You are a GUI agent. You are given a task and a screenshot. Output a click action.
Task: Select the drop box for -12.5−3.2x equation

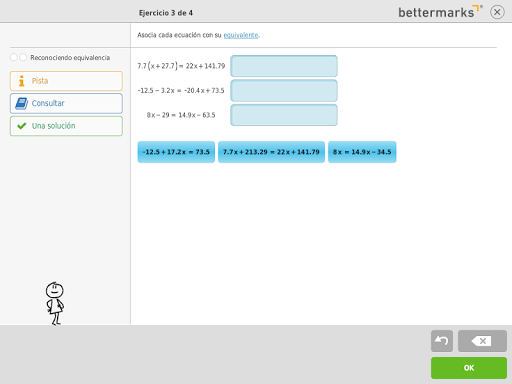pos(284,90)
